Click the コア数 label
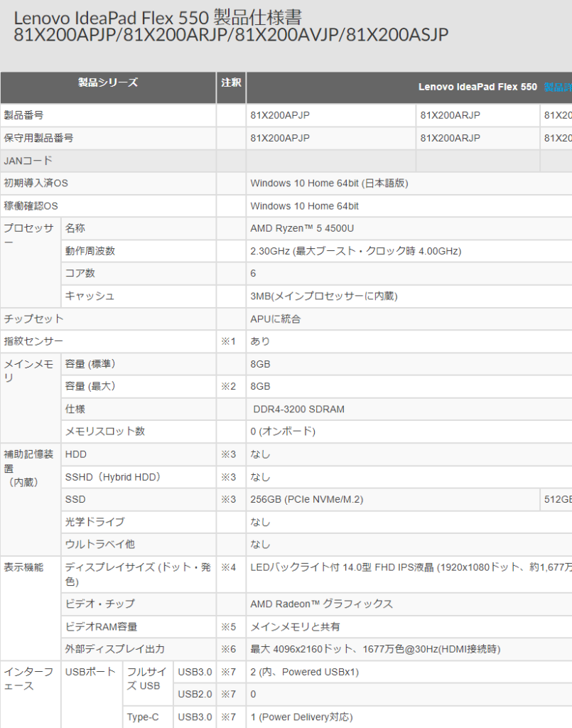 click(x=80, y=273)
